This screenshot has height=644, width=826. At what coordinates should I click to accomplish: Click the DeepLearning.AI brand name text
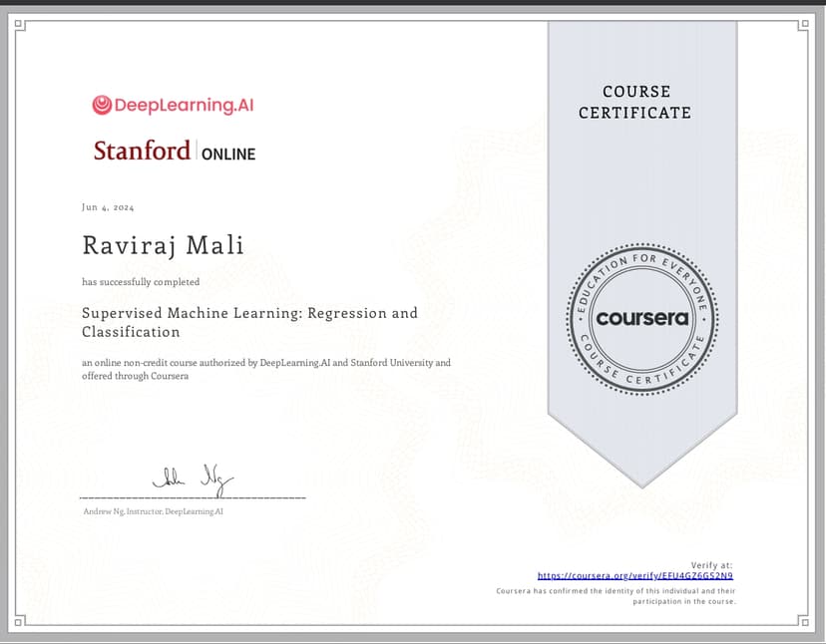pyautogui.click(x=178, y=105)
